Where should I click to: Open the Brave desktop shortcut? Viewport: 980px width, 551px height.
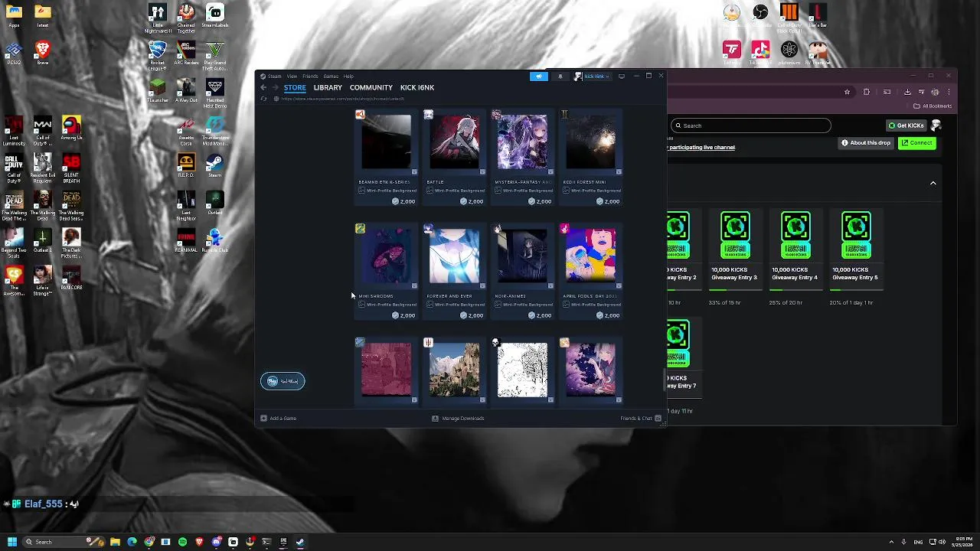click(43, 54)
